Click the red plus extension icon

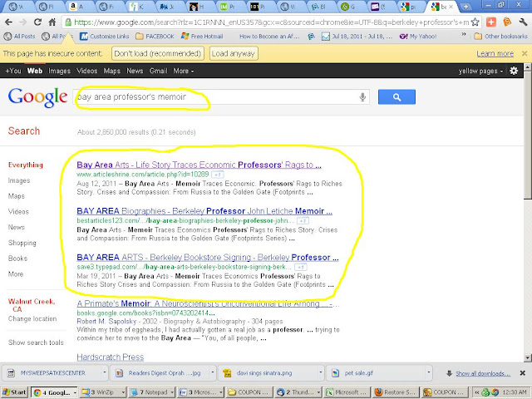[491, 22]
